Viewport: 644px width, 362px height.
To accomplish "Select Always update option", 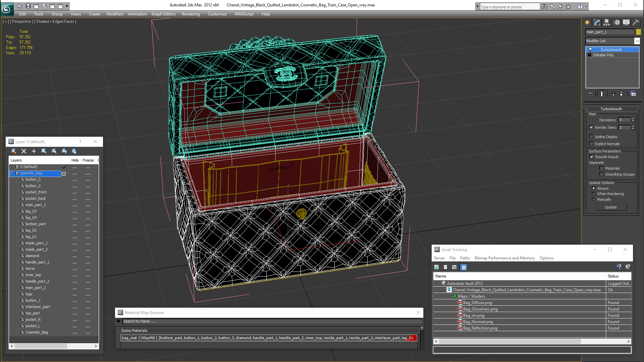I will coord(593,188).
